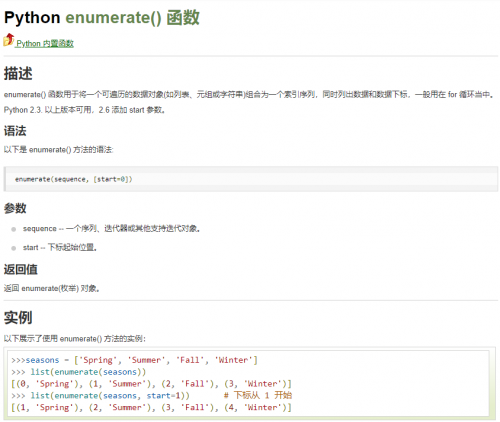This screenshot has height=422, width=500.
Task: Click the seasons list assignment code line
Action: [x=134, y=360]
